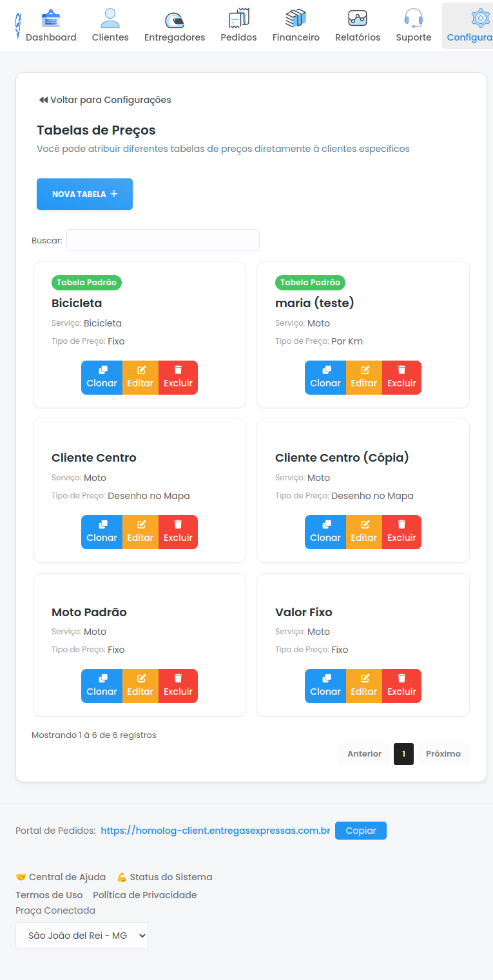
Task: Focus the Buscar search field
Action: coord(162,240)
